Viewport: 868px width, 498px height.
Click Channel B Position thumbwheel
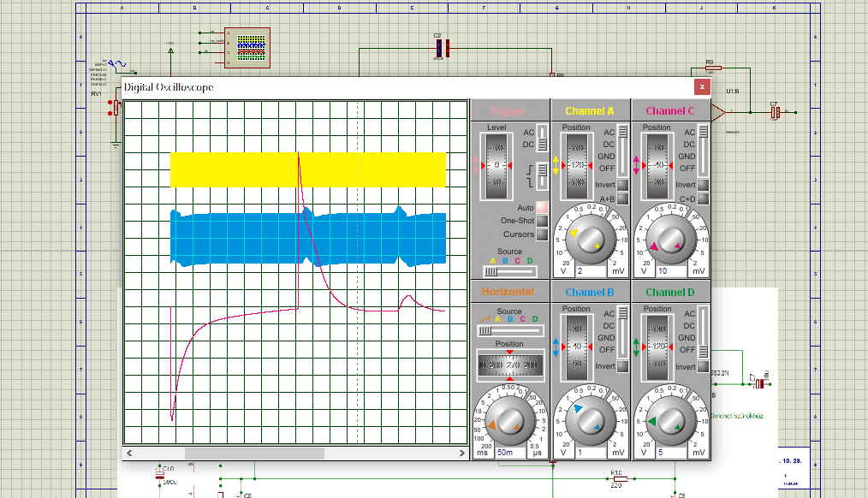tap(577, 347)
